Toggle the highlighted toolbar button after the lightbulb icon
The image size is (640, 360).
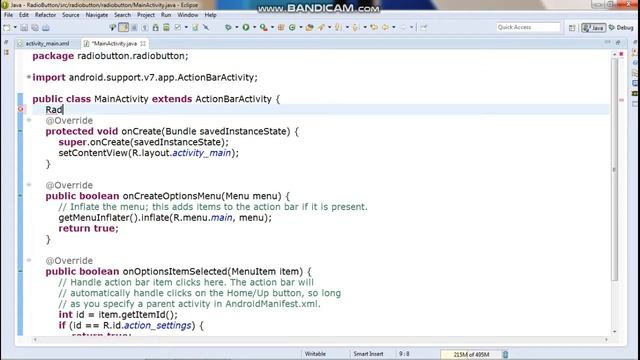[123, 27]
